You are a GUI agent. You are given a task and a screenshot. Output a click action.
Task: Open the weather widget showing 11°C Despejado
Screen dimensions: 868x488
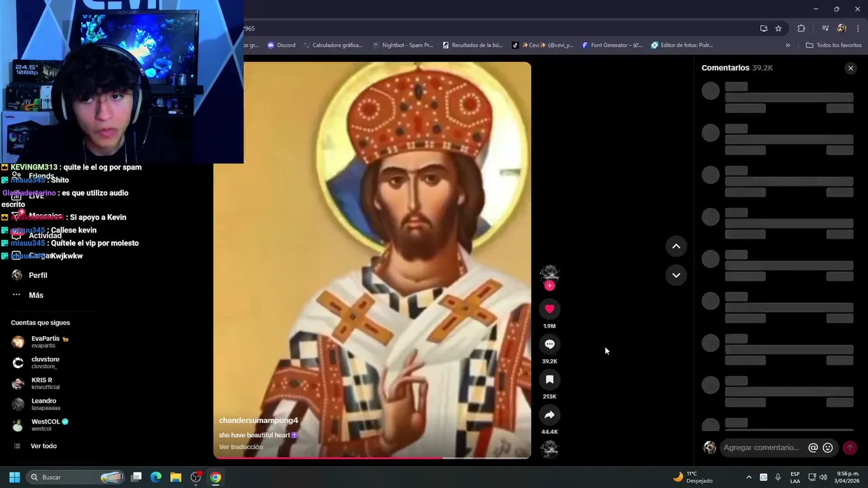(692, 477)
